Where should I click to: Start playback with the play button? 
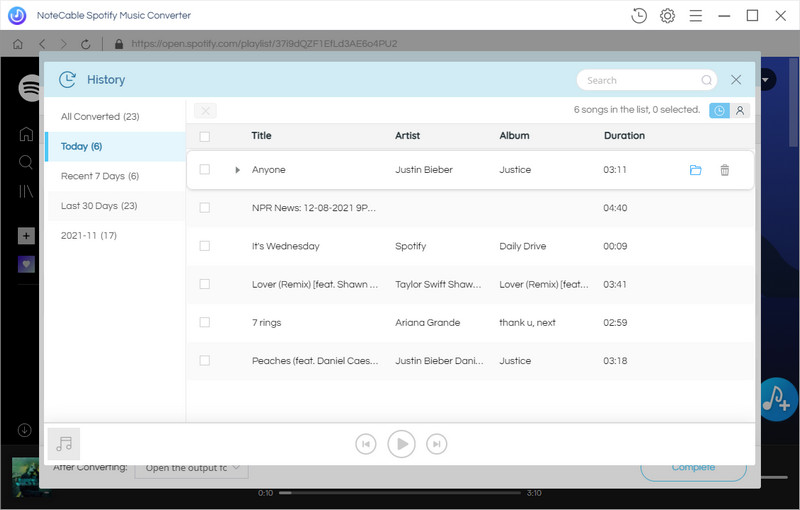[402, 444]
